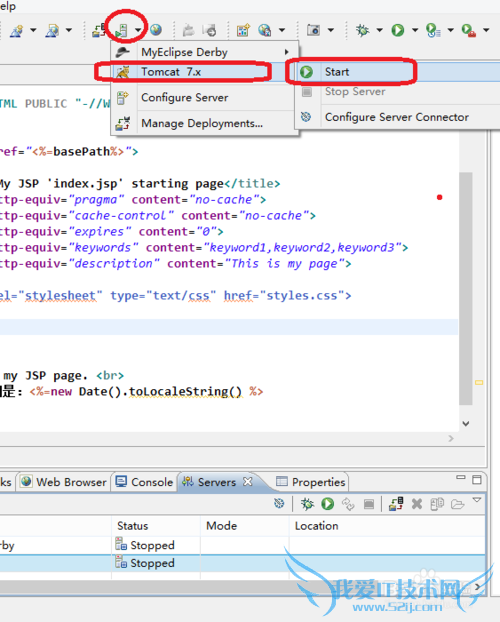Click the green Run button in main toolbar
Screen dimensions: 500x622
(x=398, y=30)
